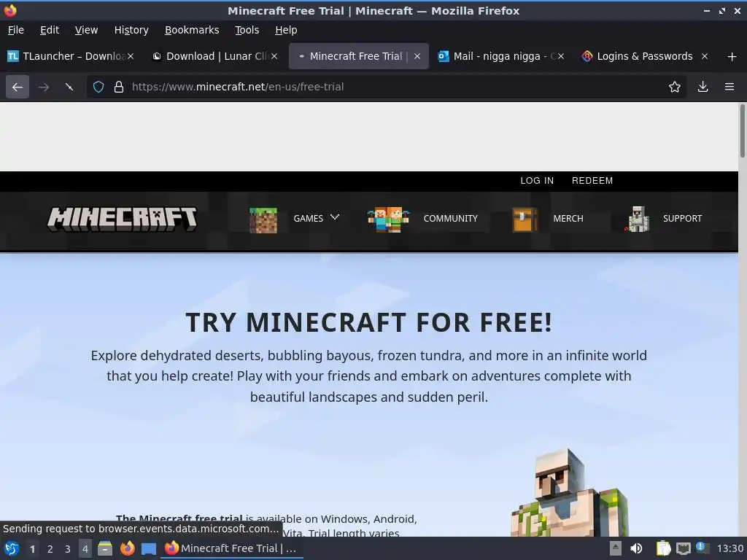Open the file manager taskbar icon
Image resolution: width=747 pixels, height=560 pixels.
pos(105,548)
